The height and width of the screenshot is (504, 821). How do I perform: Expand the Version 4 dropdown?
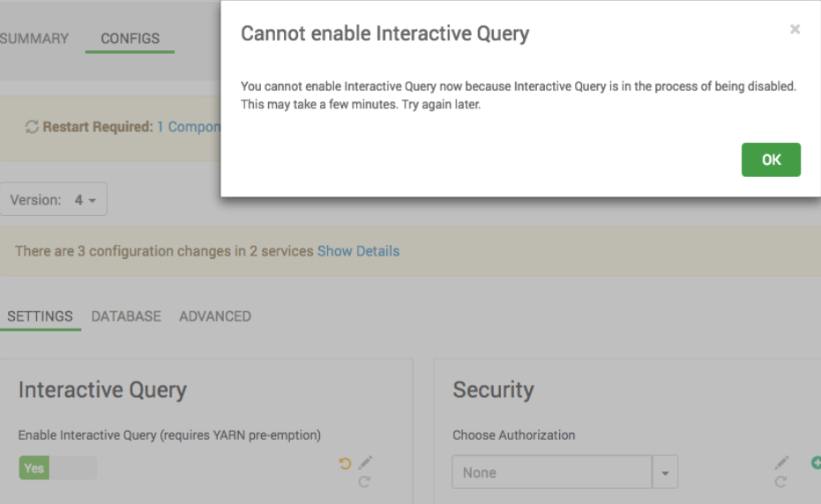point(54,200)
